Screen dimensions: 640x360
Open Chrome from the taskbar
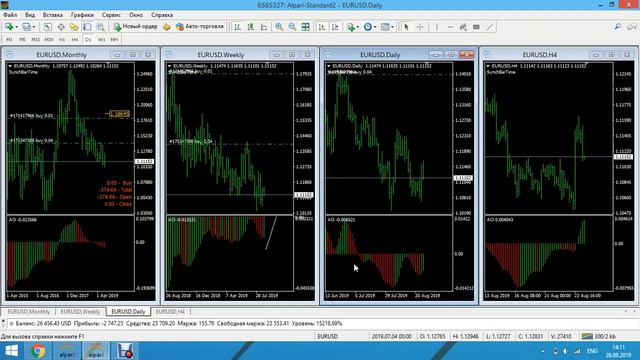coord(38,351)
